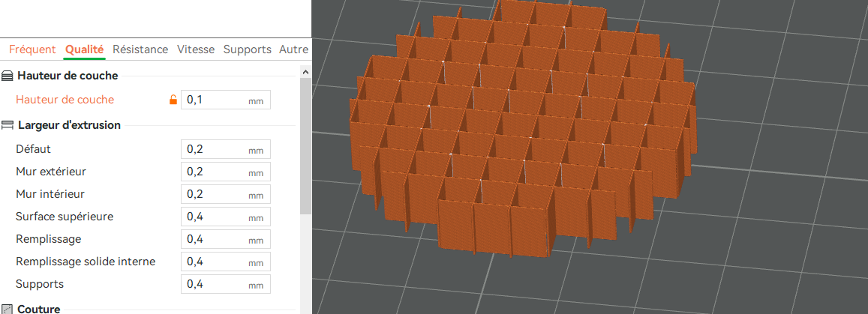Click the Défaut label
The image size is (868, 314).
[34, 149]
